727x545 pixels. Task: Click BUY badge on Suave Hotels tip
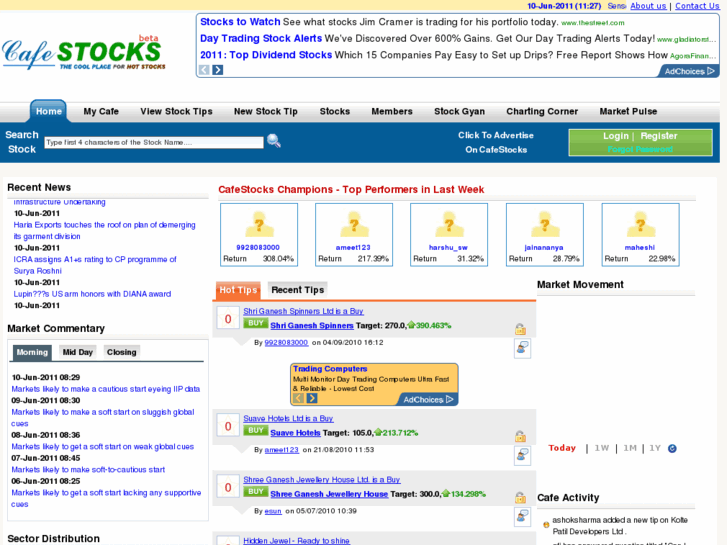[x=256, y=430]
